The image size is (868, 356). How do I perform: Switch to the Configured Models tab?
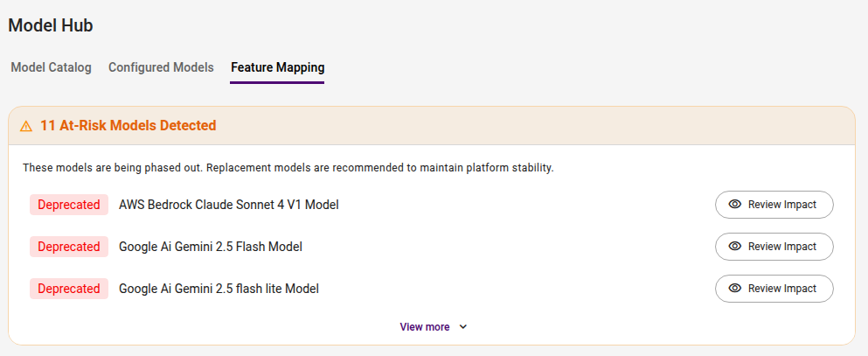(161, 67)
